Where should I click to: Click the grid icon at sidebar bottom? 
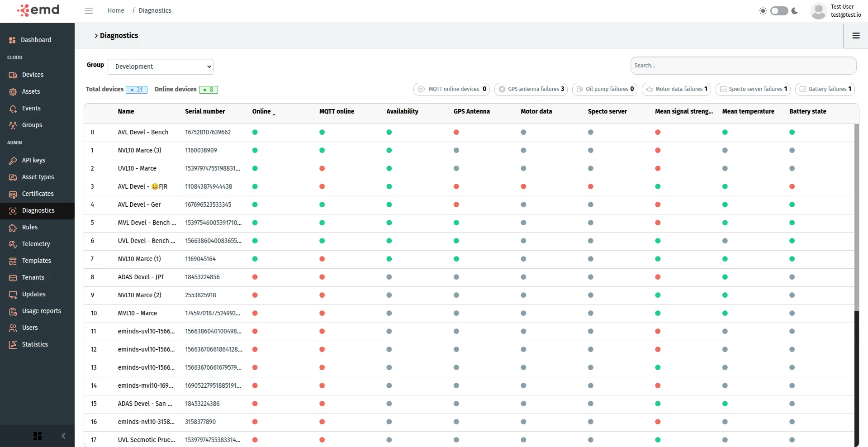[38, 436]
